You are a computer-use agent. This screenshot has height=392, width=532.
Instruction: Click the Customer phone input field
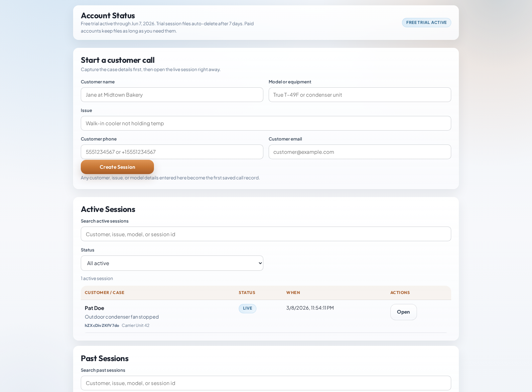click(x=172, y=152)
